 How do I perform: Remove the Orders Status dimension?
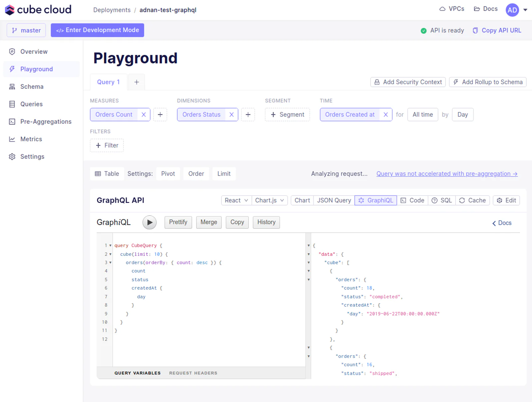pos(232,115)
